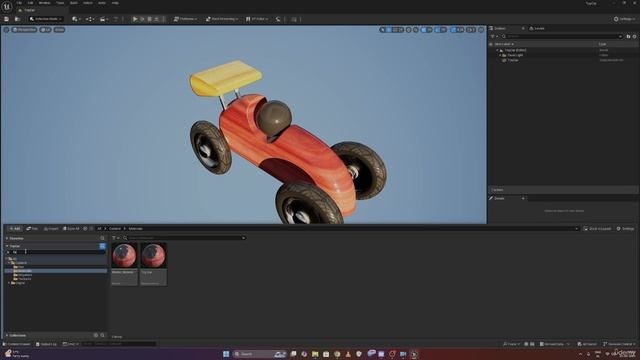Close the Details tab
This screenshot has width=640, height=360.
coord(523,198)
